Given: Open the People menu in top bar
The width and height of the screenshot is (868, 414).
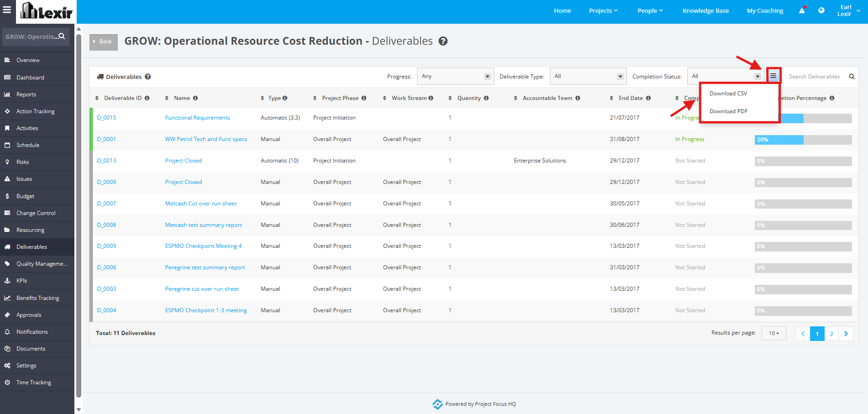Looking at the screenshot, I should tap(650, 10).
